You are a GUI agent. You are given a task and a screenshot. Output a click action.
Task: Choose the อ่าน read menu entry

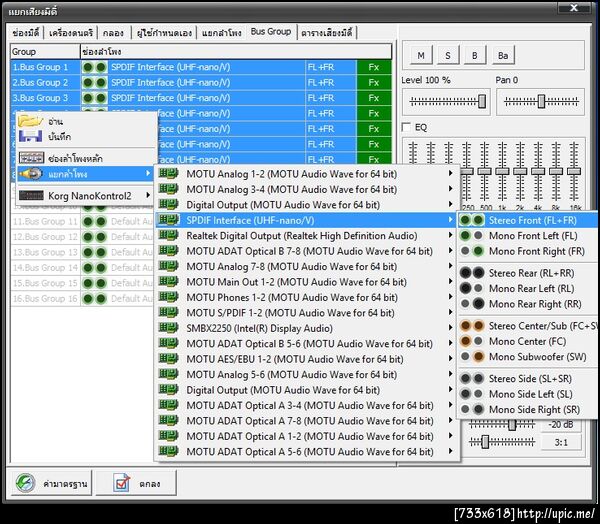[86, 121]
